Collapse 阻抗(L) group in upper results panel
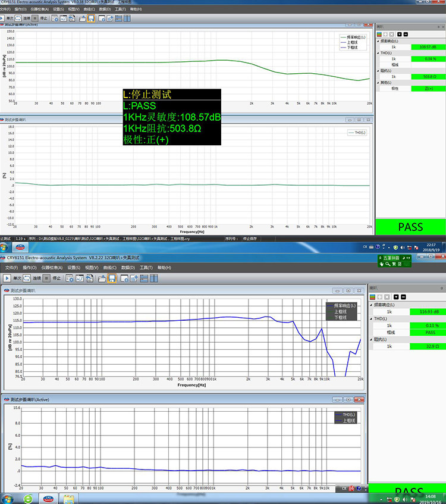The height and width of the screenshot is (504, 446). point(378,71)
